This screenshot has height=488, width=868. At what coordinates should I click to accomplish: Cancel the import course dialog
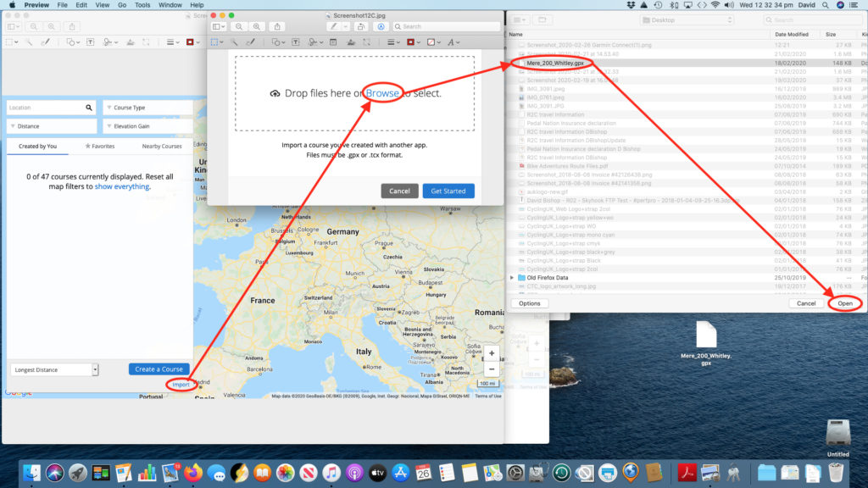(399, 191)
